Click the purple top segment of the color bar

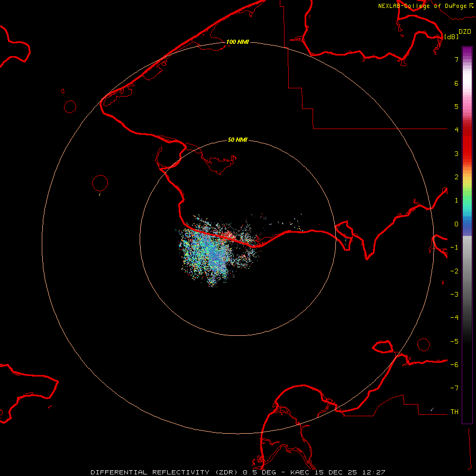pyautogui.click(x=467, y=52)
